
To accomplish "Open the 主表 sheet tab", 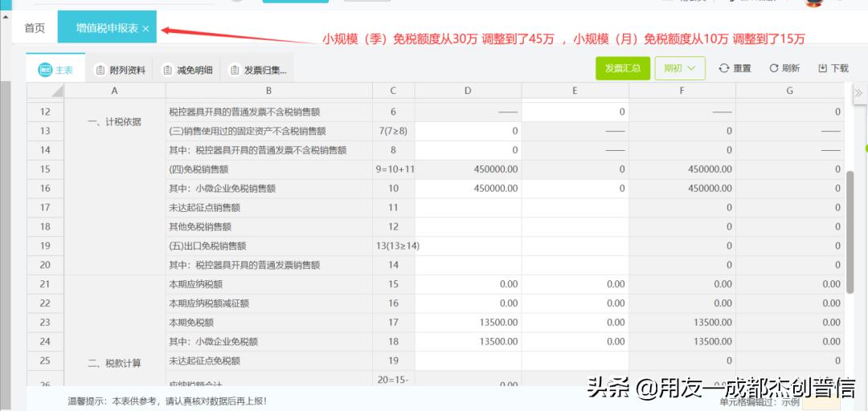I will point(55,70).
